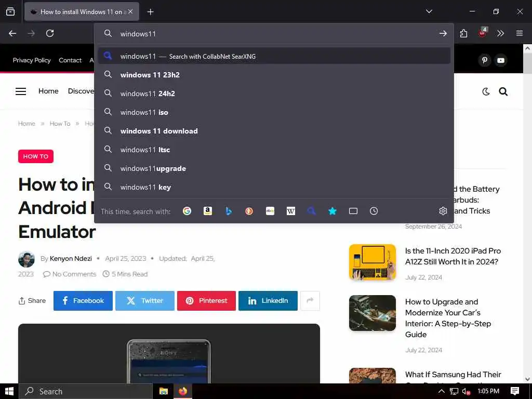The image size is (532, 399).
Task: Share the article on Twitter
Action: (145, 301)
